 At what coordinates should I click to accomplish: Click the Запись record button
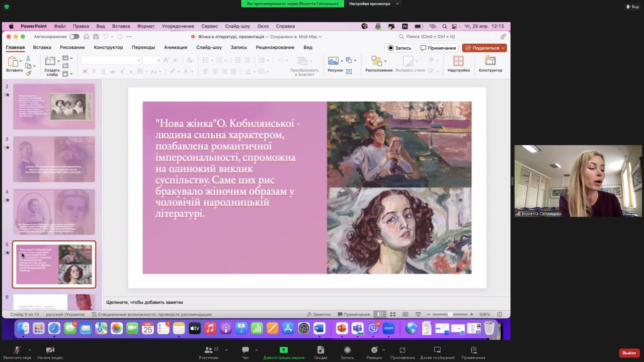pyautogui.click(x=399, y=48)
